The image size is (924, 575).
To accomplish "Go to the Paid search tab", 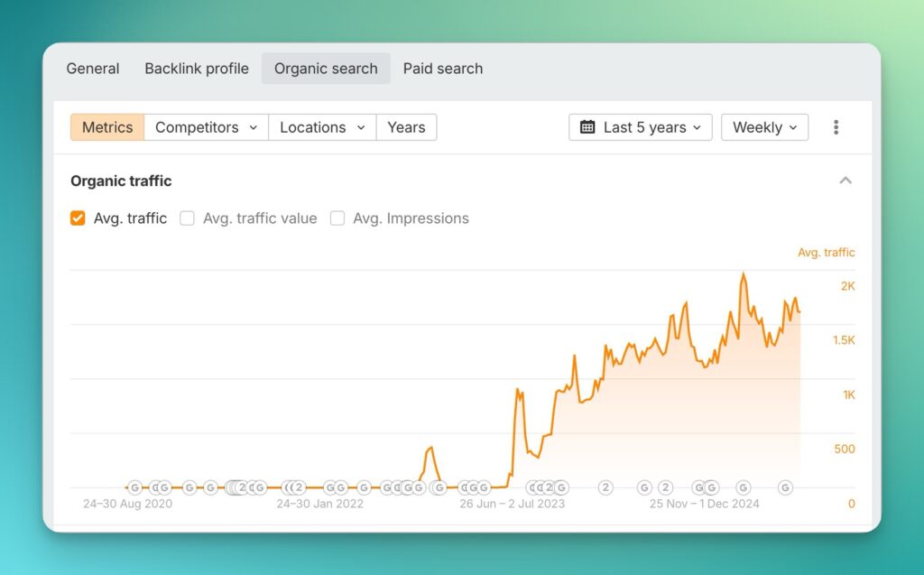I will point(442,69).
